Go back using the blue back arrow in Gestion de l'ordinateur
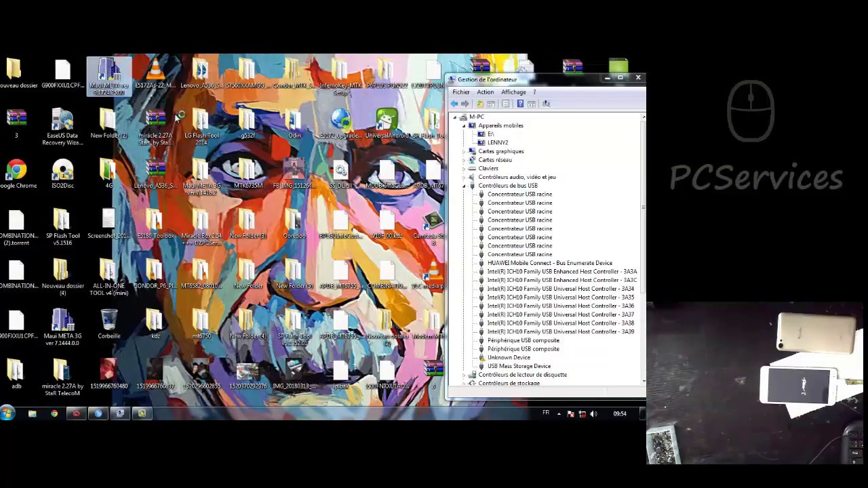 click(454, 104)
